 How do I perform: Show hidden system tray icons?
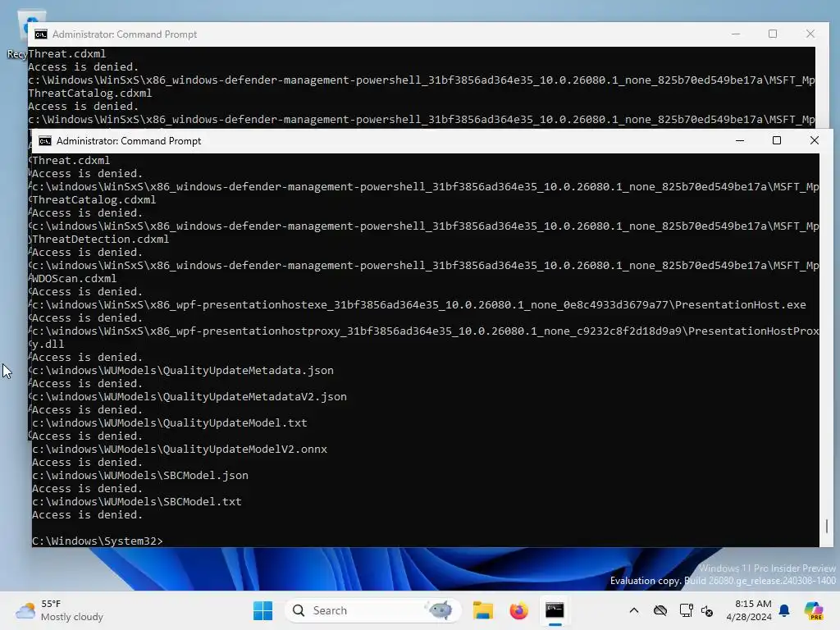[634, 610]
